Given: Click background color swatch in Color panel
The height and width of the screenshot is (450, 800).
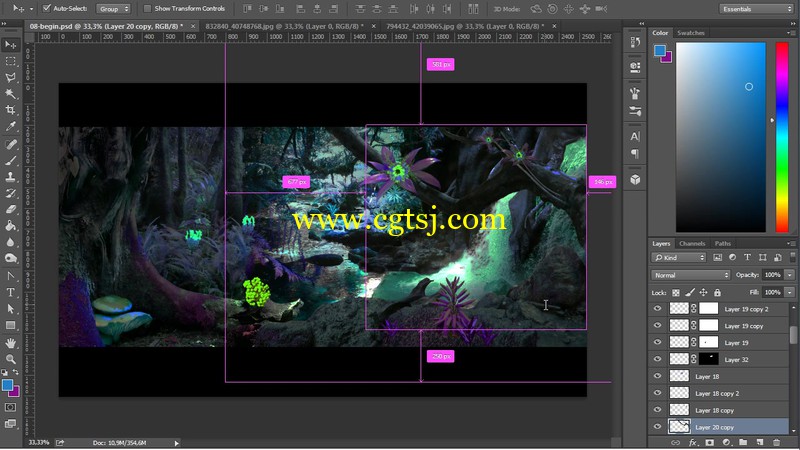Looking at the screenshot, I should tap(667, 58).
